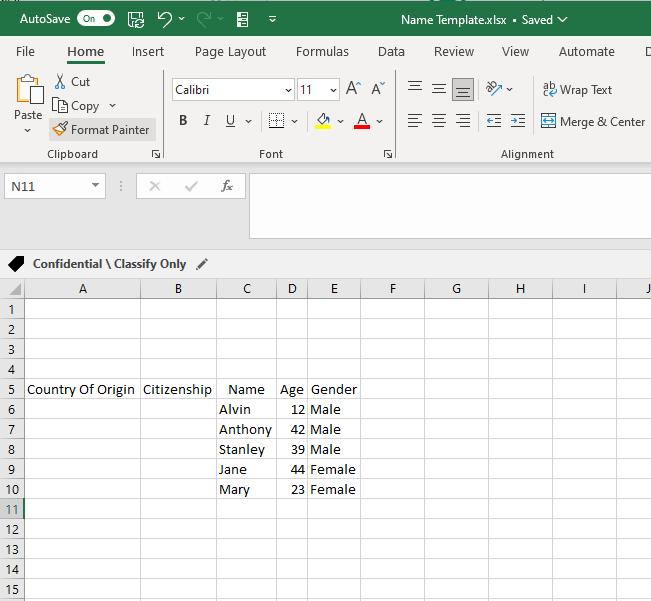
Task: Open the Calibri font name dropdown
Action: pos(288,90)
